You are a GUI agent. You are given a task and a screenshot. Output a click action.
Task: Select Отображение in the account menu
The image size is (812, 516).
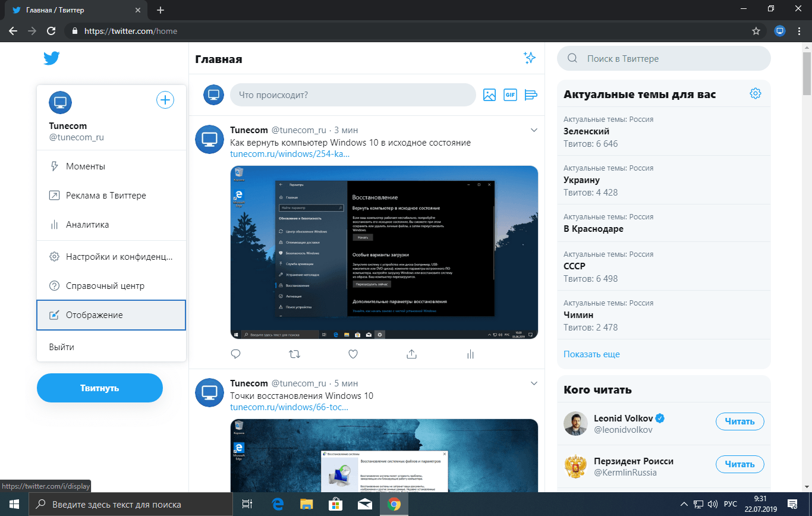point(111,315)
